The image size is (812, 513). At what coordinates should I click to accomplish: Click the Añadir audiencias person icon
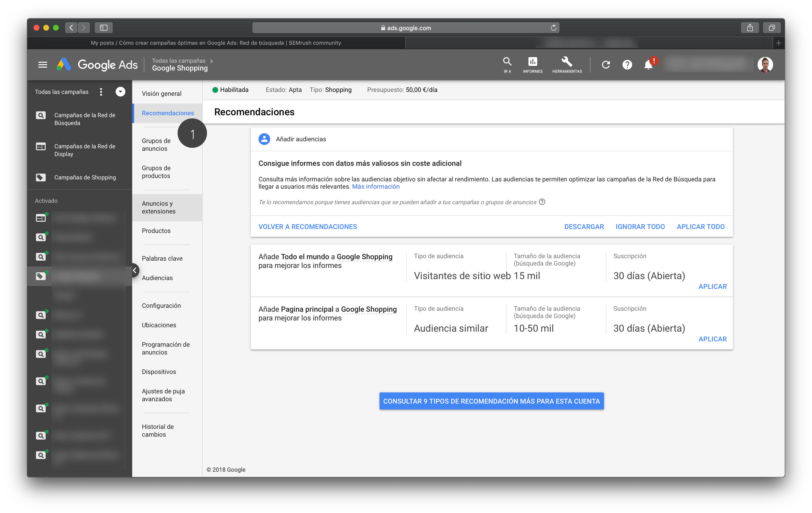click(x=264, y=139)
